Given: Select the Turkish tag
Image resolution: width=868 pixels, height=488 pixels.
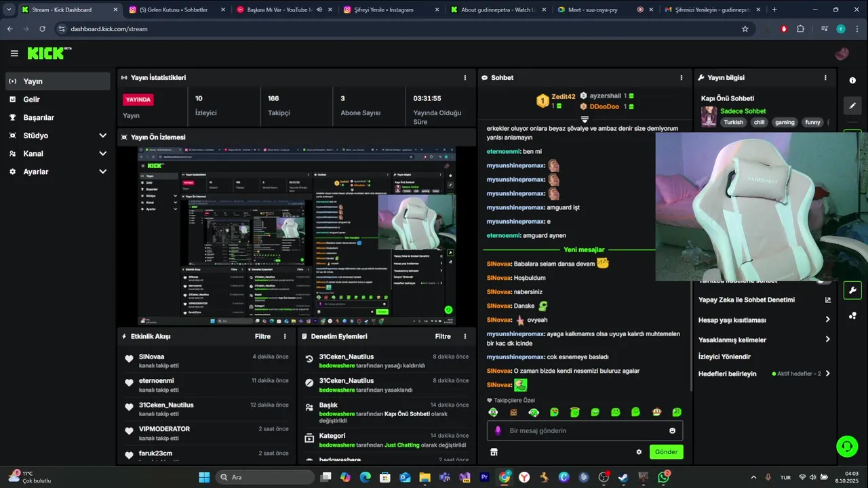Looking at the screenshot, I should pos(733,123).
